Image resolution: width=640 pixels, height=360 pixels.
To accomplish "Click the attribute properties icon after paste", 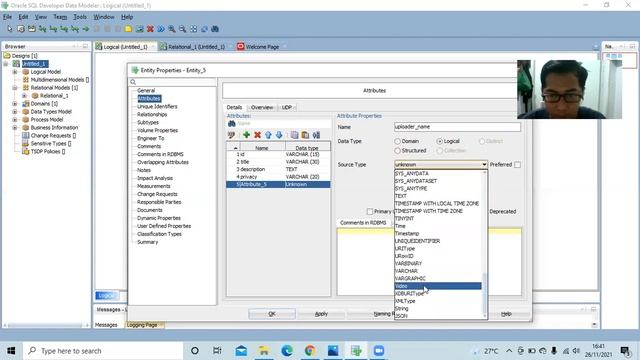I will pyautogui.click(x=316, y=135).
